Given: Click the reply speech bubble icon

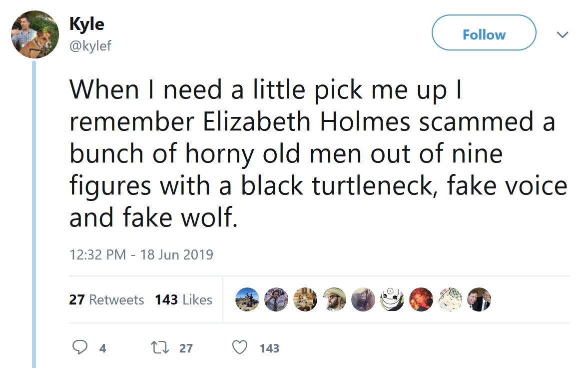Looking at the screenshot, I should (x=80, y=347).
